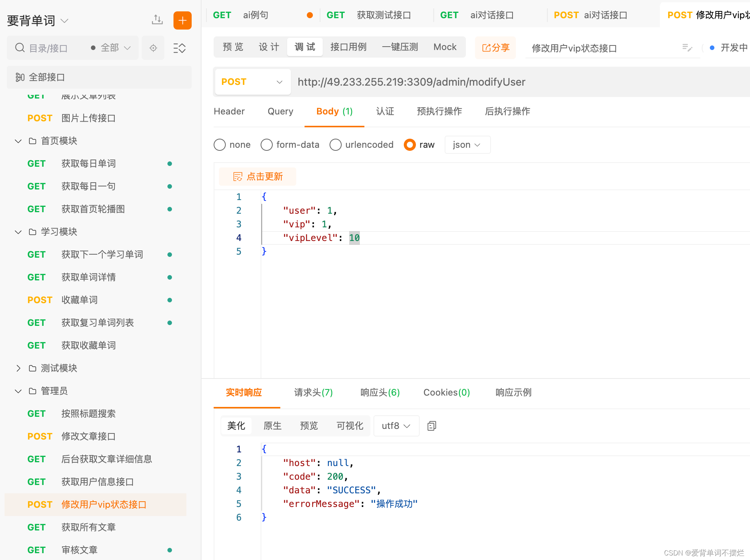Choose the urlencoded body radio
Viewport: 750px width, 560px height.
point(336,145)
